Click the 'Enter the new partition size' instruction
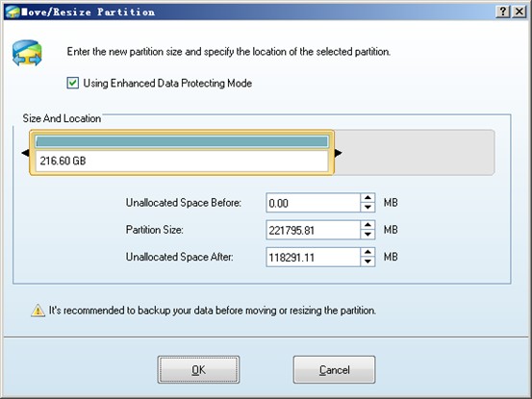The width and height of the screenshot is (532, 399). [229, 52]
